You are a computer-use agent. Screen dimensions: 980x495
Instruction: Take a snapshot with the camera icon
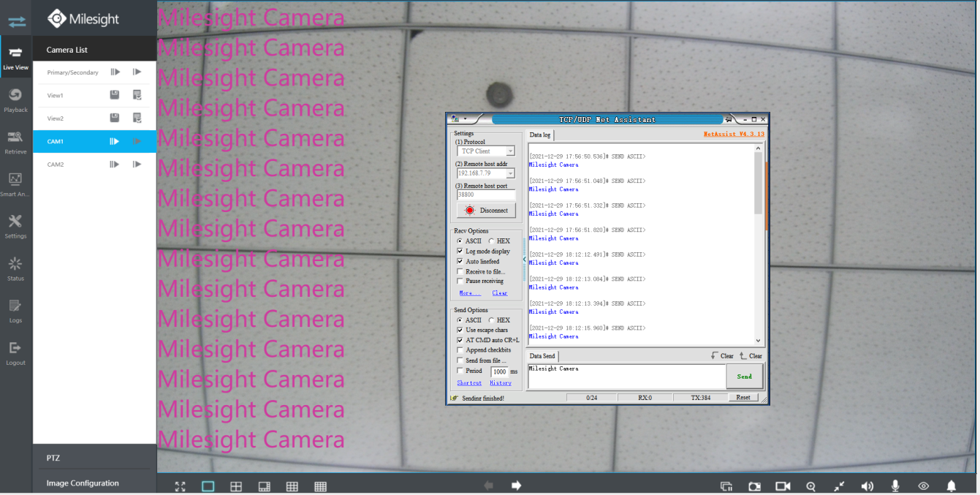coord(755,486)
